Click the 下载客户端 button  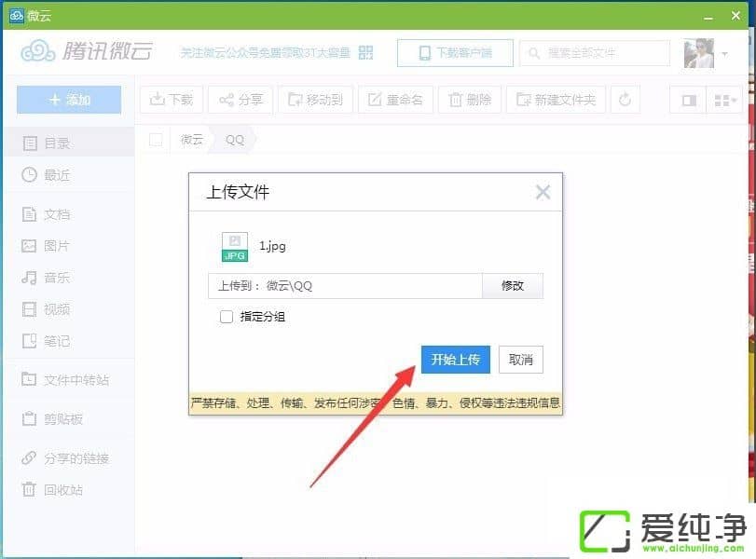coord(453,53)
